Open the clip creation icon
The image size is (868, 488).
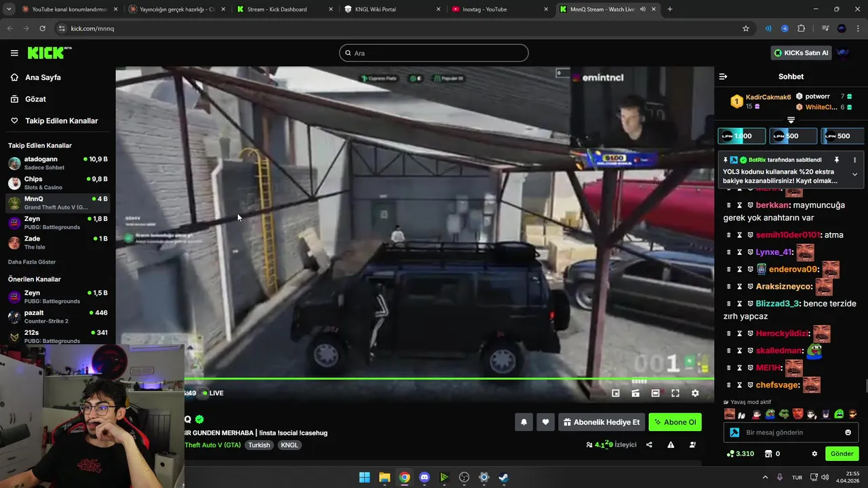(x=635, y=393)
